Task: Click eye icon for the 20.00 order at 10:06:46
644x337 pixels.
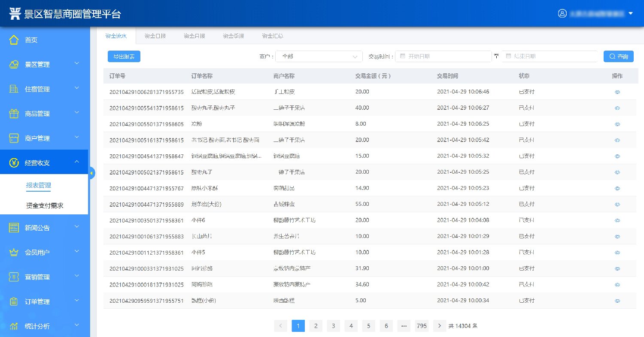Action: [x=617, y=92]
